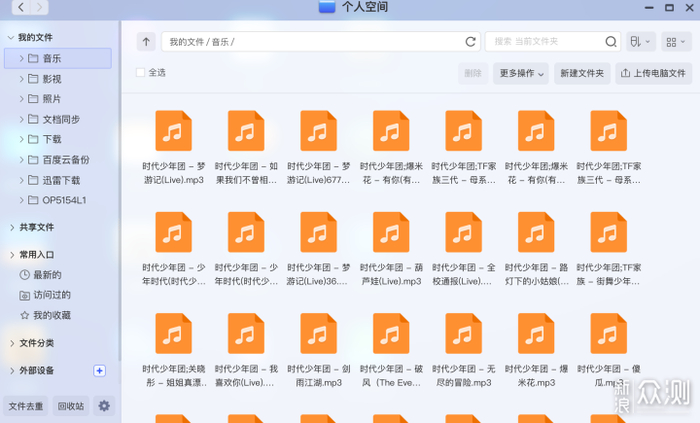
Task: Open the 回收站 recycle bin
Action: pyautogui.click(x=71, y=406)
